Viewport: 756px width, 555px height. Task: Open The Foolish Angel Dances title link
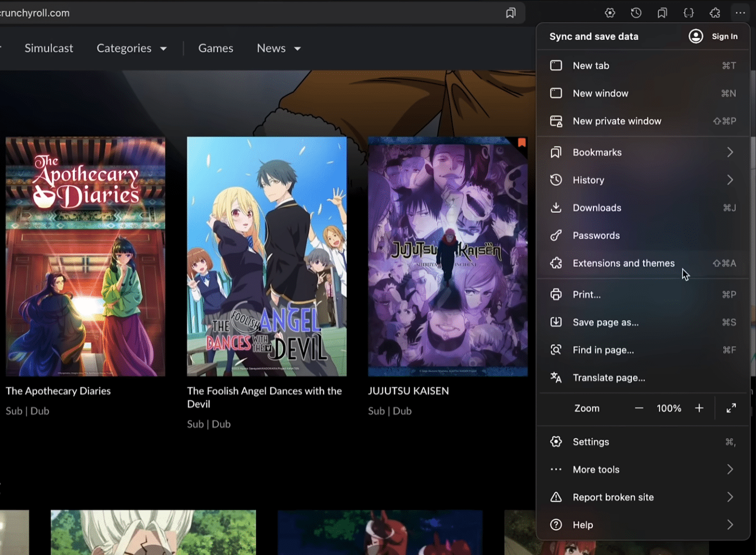click(265, 397)
